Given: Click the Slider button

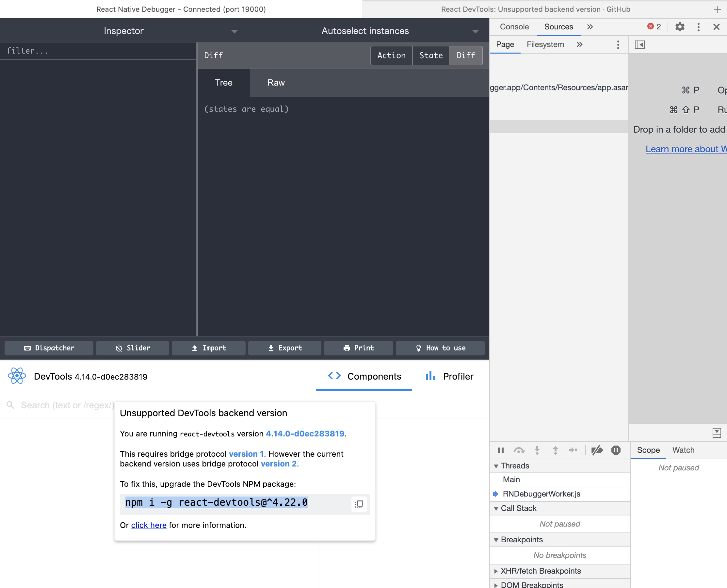Looking at the screenshot, I should pos(132,348).
